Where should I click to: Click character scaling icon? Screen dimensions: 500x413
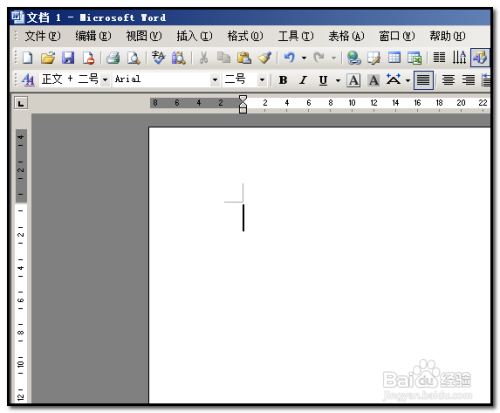(x=394, y=80)
